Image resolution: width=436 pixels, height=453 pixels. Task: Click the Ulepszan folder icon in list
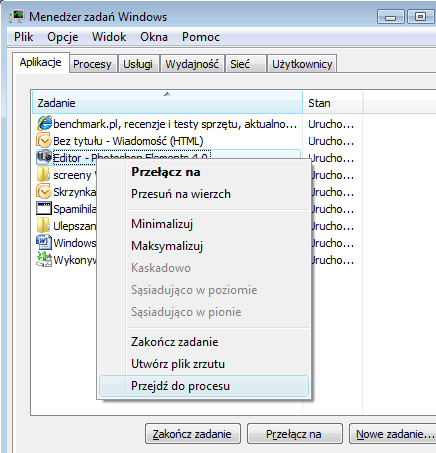pyautogui.click(x=44, y=225)
